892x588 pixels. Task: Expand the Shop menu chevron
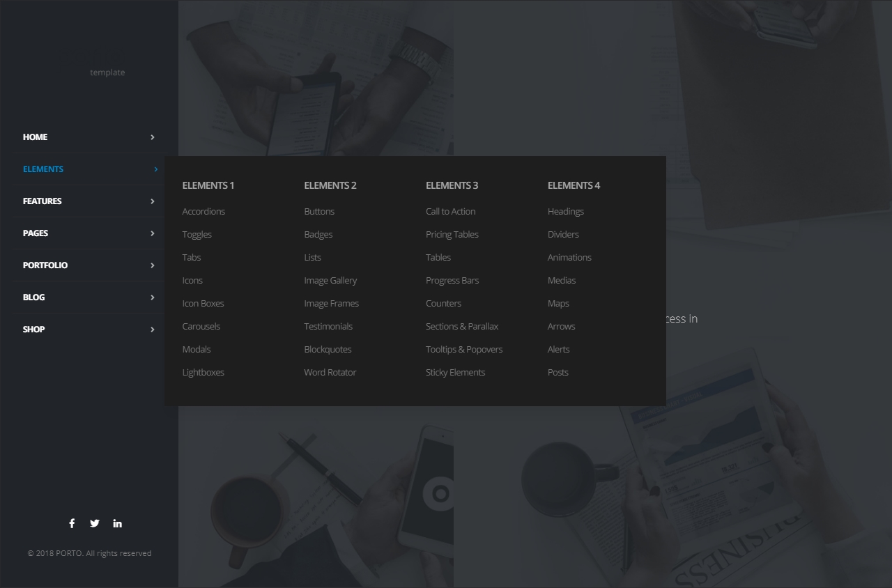point(153,330)
